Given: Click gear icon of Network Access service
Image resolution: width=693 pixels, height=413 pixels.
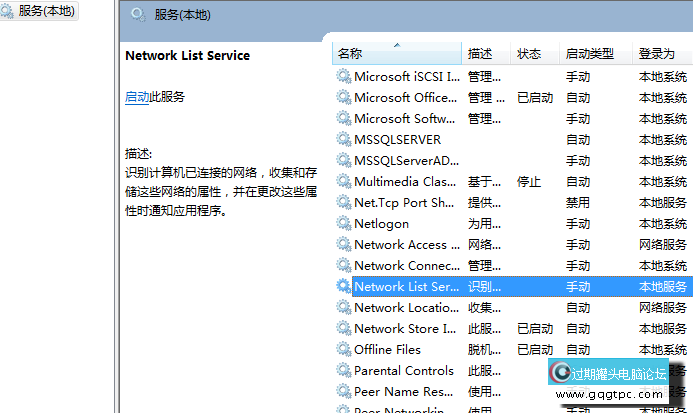Looking at the screenshot, I should tap(343, 244).
